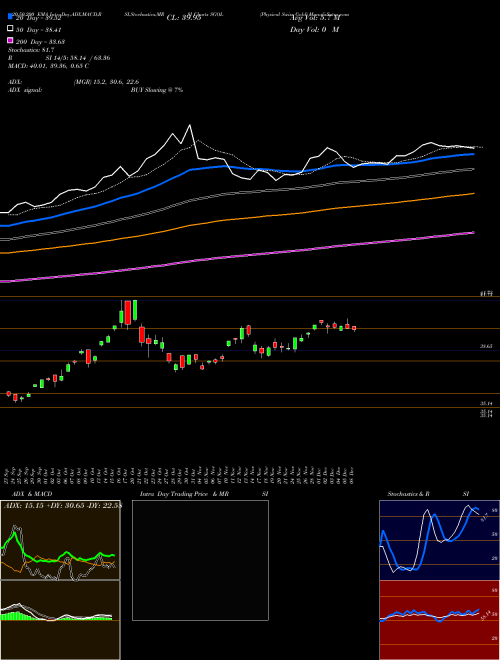The width and height of the screenshot is (500, 660).
Task: Click the thick blue 20 Day moving average line
Action: (x=236, y=167)
